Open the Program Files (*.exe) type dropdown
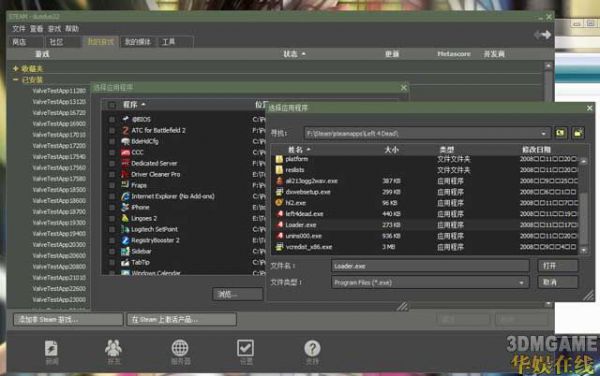600x376 pixels. click(521, 283)
